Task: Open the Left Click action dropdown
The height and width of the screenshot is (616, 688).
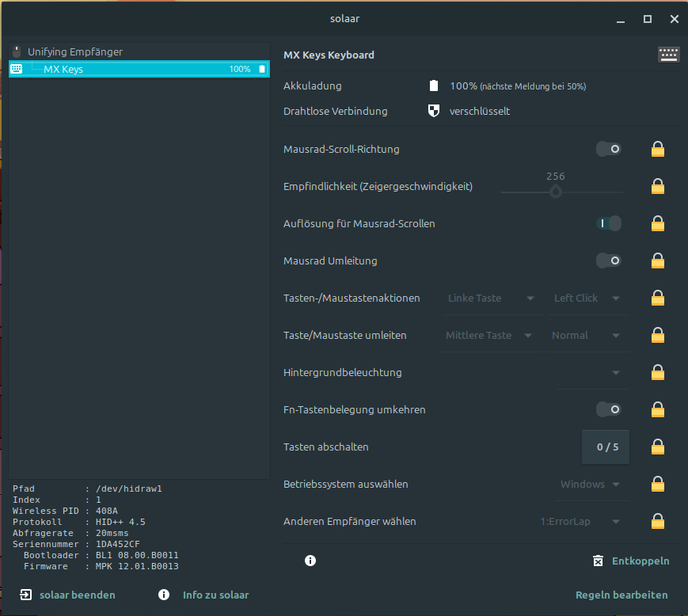Action: click(587, 298)
